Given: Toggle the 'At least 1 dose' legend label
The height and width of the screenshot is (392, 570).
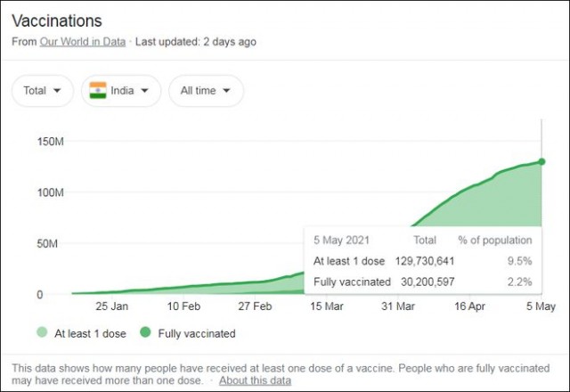Looking at the screenshot, I should pos(90,333).
